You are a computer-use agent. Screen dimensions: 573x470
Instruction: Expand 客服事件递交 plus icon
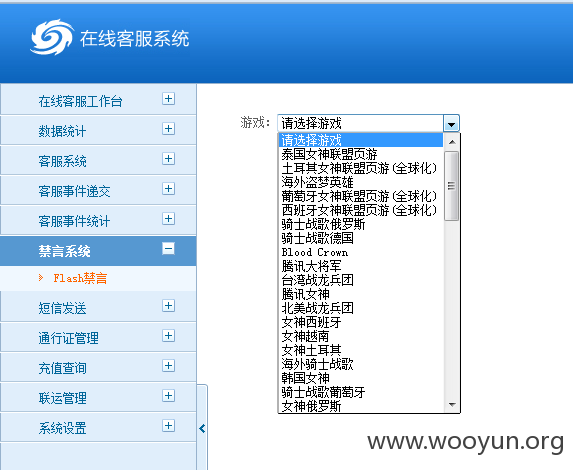coord(168,189)
